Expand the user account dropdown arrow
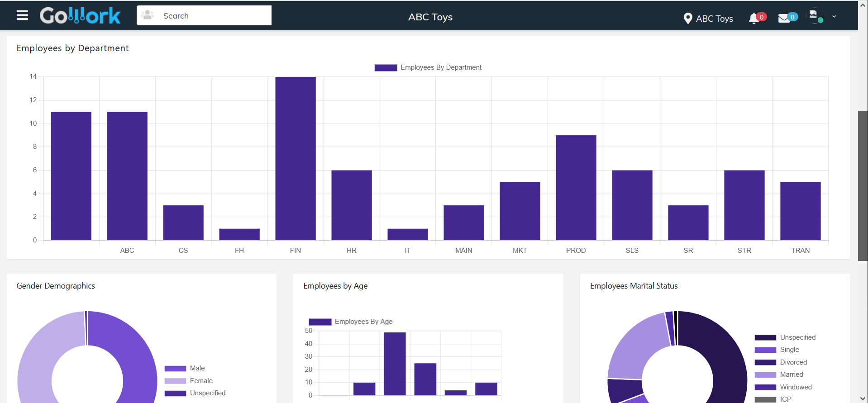The height and width of the screenshot is (403, 868). point(834,17)
